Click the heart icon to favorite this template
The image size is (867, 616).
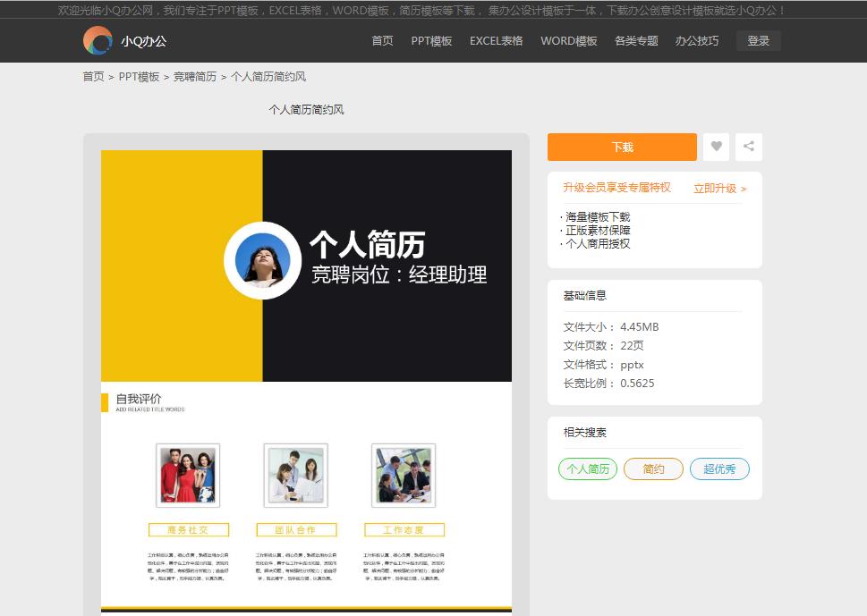click(x=716, y=147)
